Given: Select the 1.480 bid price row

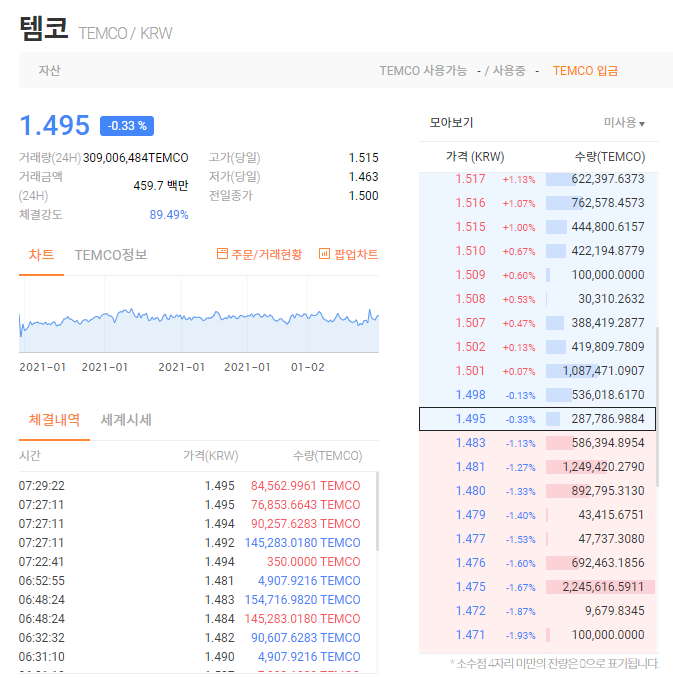Looking at the screenshot, I should pyautogui.click(x=537, y=491).
